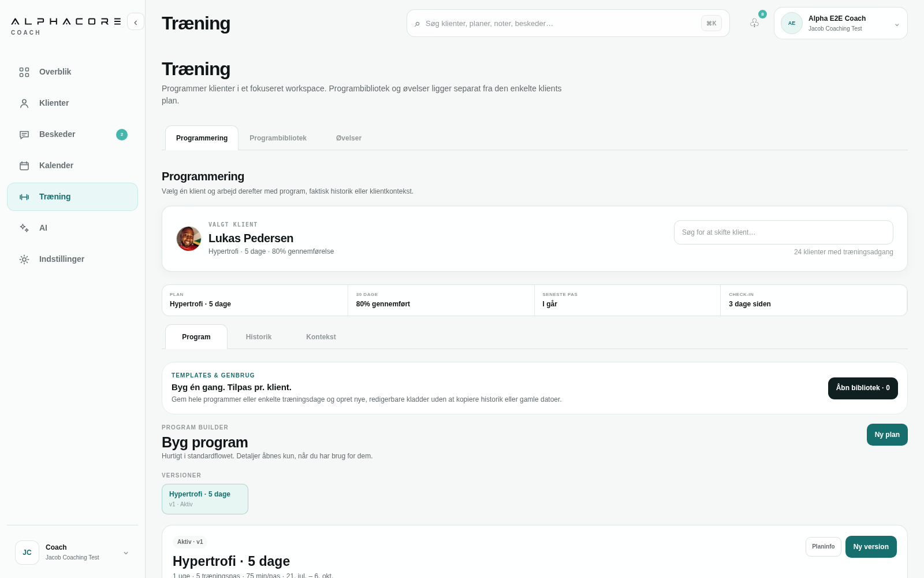The image size is (924, 578).
Task: Click the Kalender calendar icon
Action: (x=24, y=166)
